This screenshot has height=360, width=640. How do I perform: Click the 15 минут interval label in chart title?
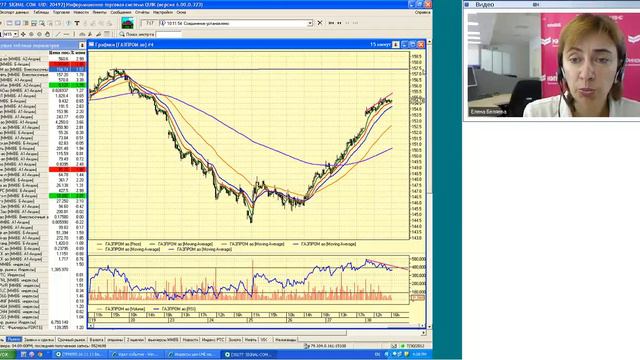[380, 44]
